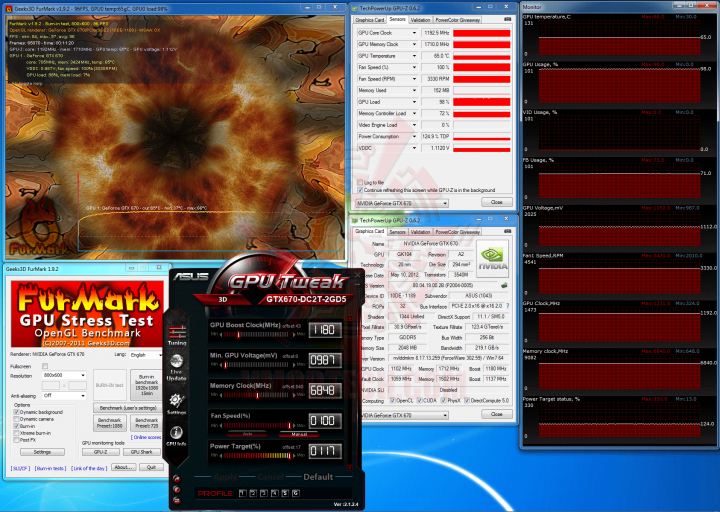The image size is (720, 512).
Task: Select profile G in GPU Tweak
Action: click(x=296, y=493)
